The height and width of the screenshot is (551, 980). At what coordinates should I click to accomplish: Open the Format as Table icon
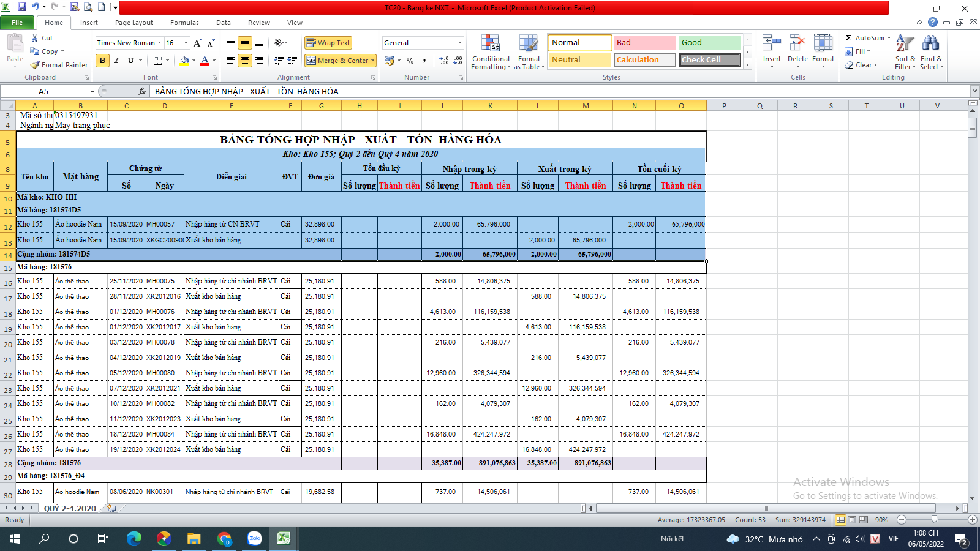click(x=529, y=44)
